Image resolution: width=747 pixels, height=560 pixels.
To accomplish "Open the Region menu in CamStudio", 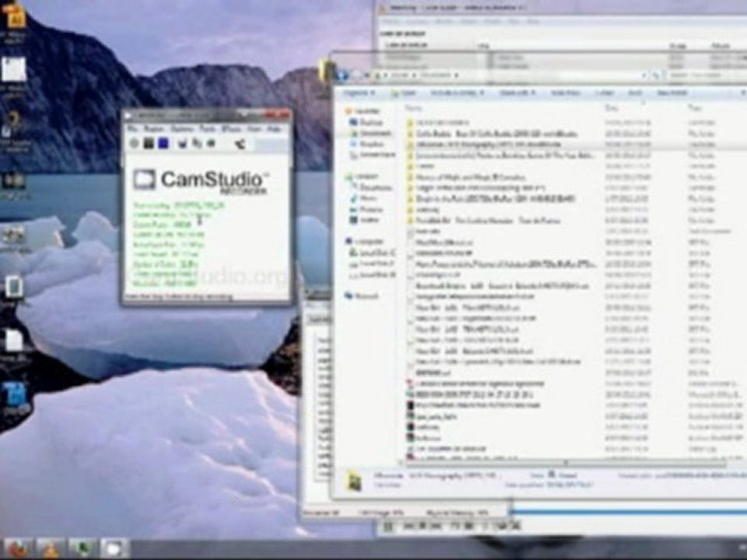I will 153,129.
